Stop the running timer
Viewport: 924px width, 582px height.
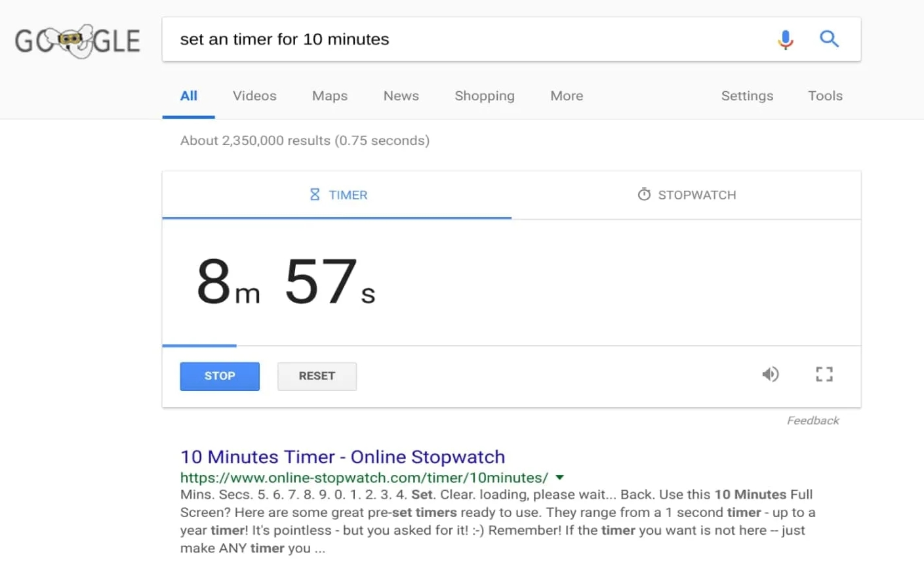[x=219, y=376]
